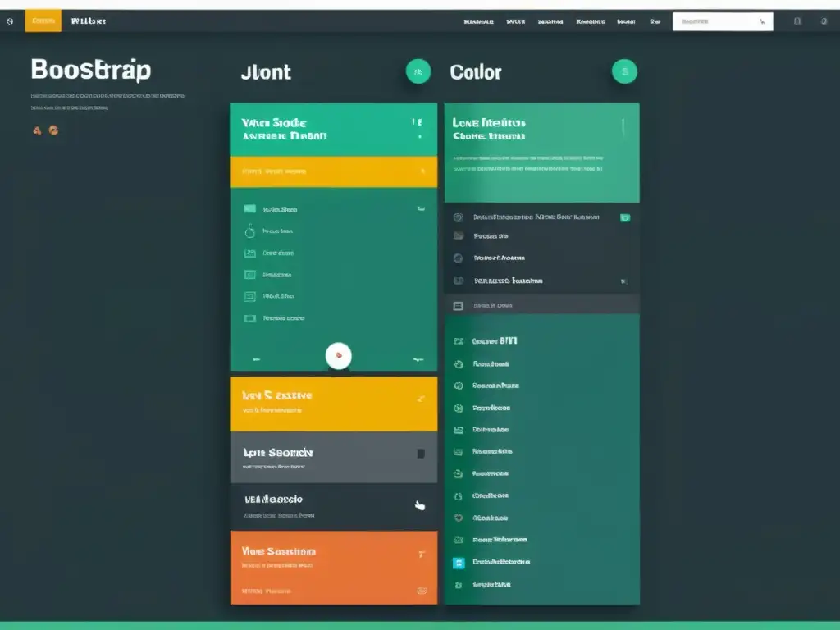The height and width of the screenshot is (630, 840).
Task: Click the round icon at the orange card's bottom right
Action: pos(422,591)
